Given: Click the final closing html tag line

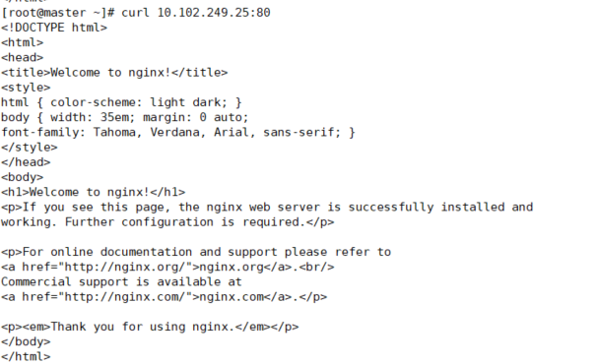Looking at the screenshot, I should [x=26, y=357].
